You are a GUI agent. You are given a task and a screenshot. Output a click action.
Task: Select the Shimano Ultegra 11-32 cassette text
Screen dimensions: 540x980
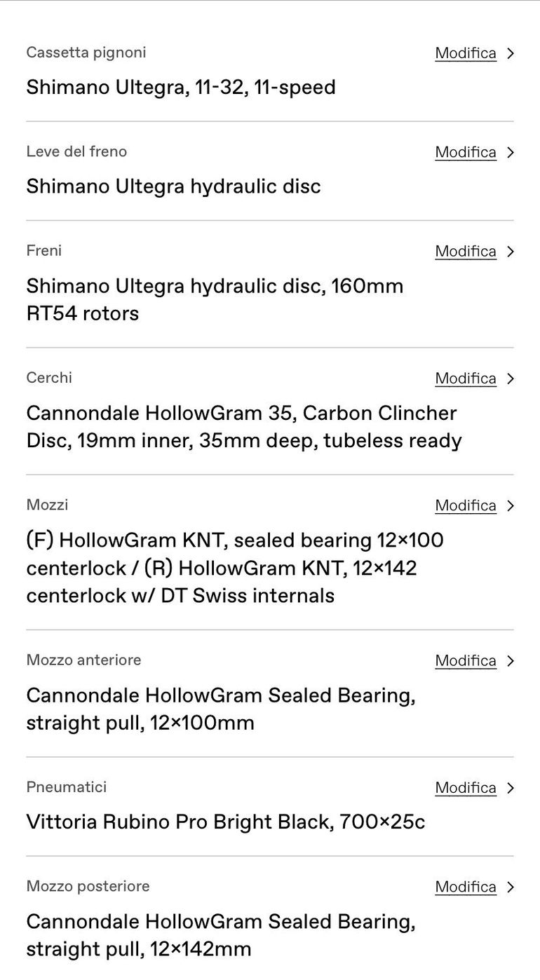(x=181, y=88)
